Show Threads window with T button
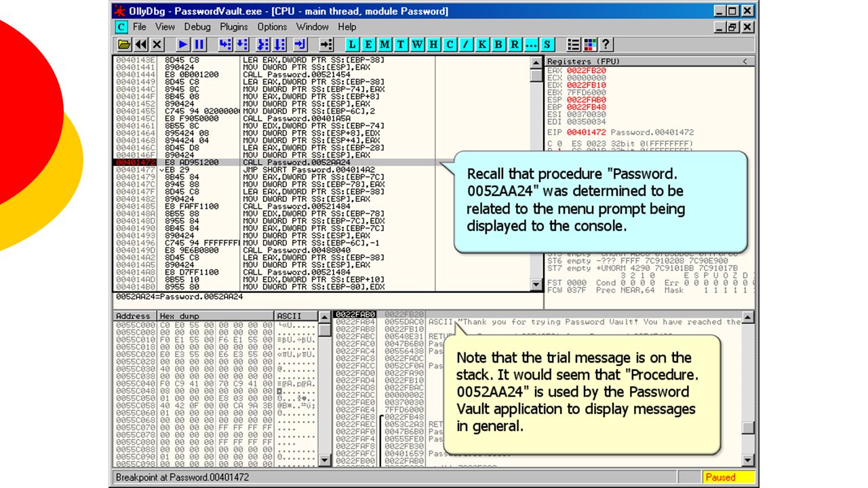The height and width of the screenshot is (488, 868). [401, 45]
